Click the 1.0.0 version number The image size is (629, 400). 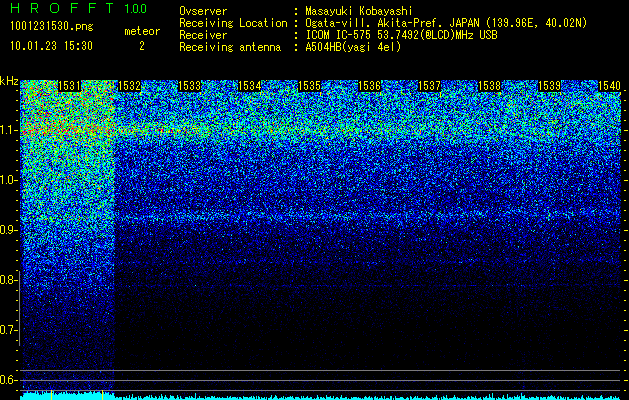(x=136, y=8)
